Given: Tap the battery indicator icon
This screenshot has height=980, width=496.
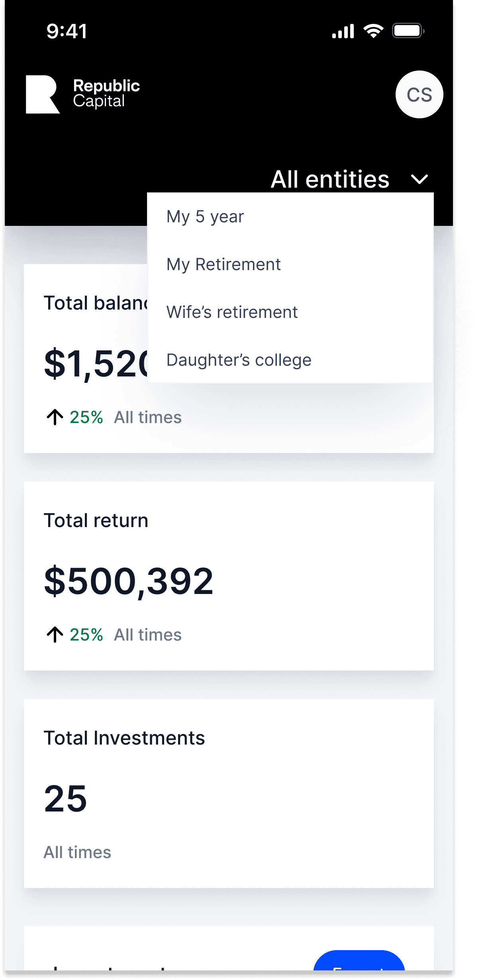Looking at the screenshot, I should tap(408, 31).
